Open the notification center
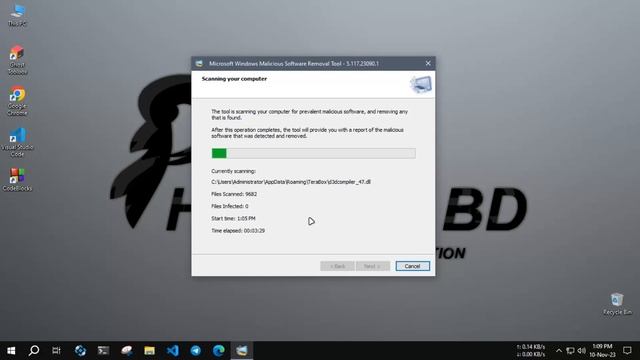Viewport: 640px width, 360px height. coord(627,351)
